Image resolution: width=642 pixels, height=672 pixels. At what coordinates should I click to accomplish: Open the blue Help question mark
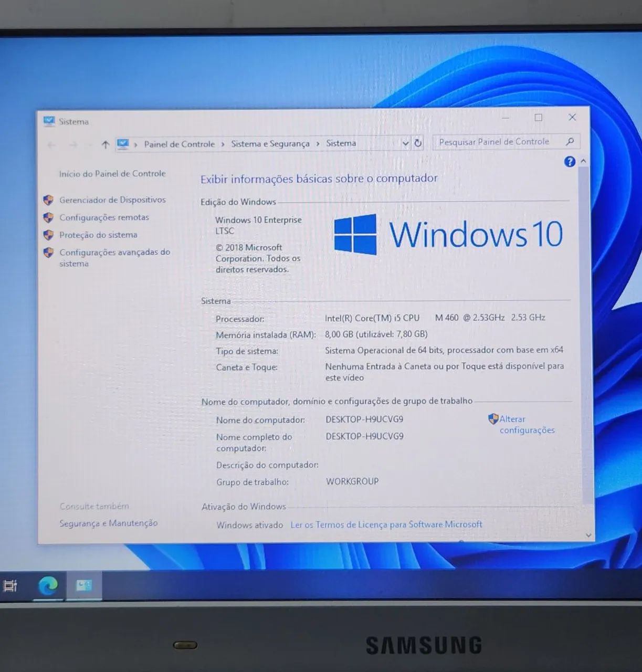(570, 162)
